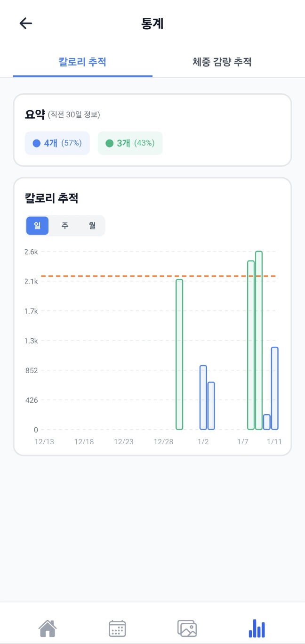
Task: Tap the blue 4개 (57%) summary chip
Action: (x=57, y=143)
